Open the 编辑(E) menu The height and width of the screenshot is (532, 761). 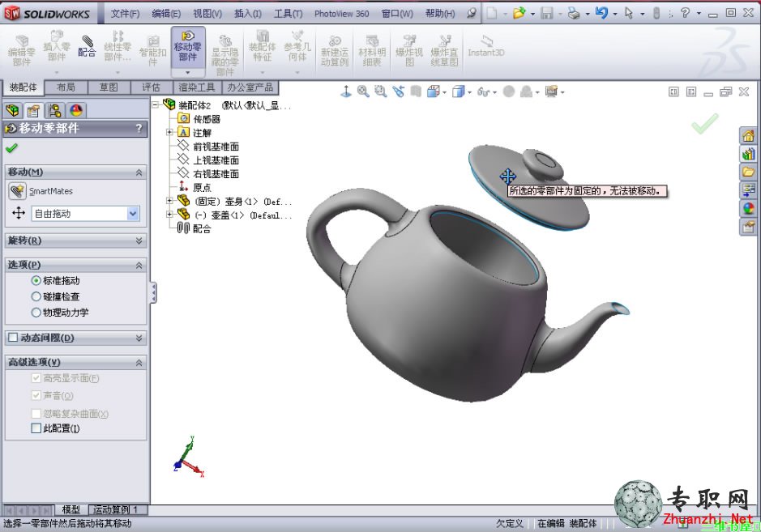click(x=166, y=14)
